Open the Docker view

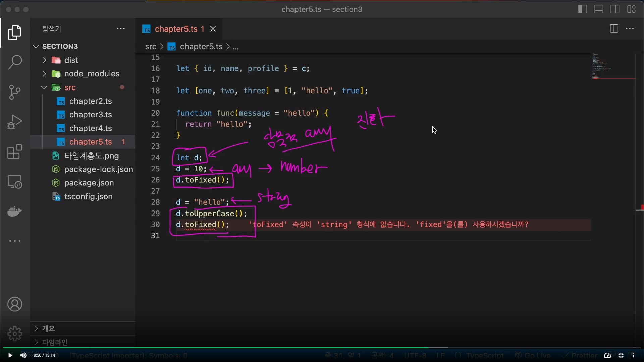[x=15, y=212]
